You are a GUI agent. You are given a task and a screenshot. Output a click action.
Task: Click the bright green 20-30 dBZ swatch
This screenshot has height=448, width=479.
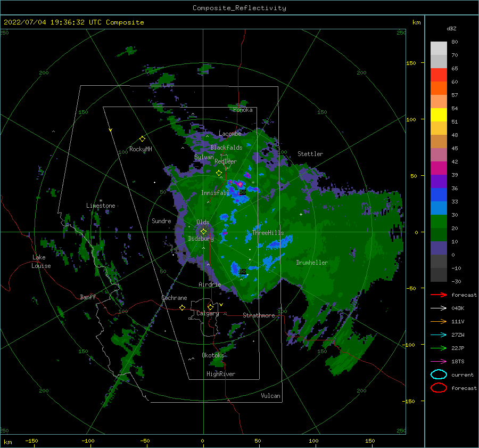point(439,222)
